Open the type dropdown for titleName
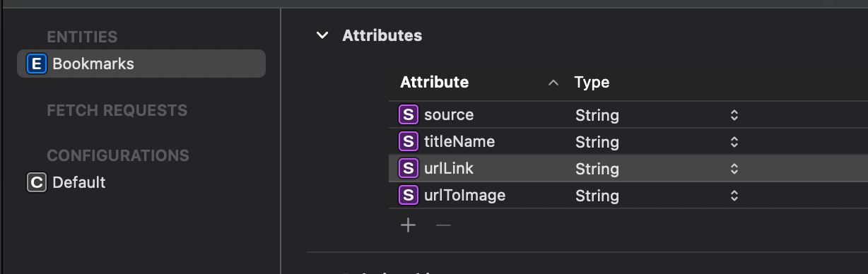The height and width of the screenshot is (274, 868). 734,142
